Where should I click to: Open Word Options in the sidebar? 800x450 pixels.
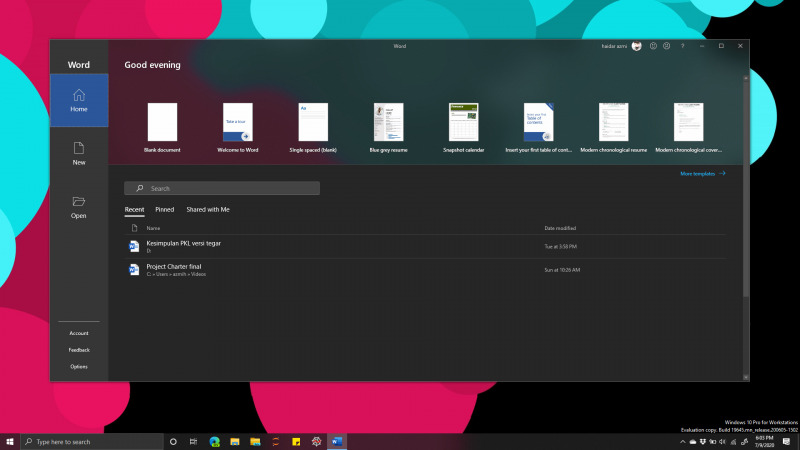click(79, 367)
